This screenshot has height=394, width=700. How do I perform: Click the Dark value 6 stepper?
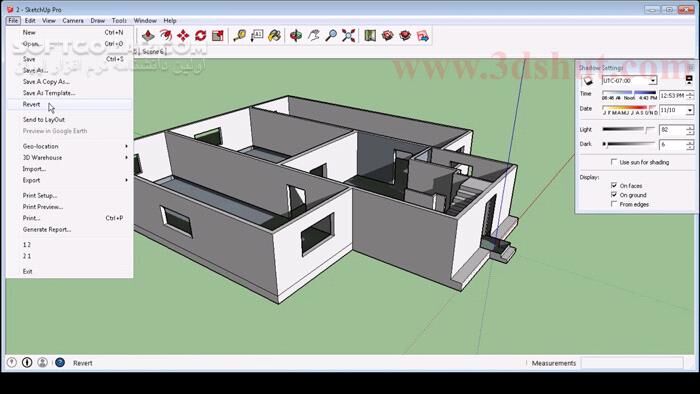pos(690,145)
